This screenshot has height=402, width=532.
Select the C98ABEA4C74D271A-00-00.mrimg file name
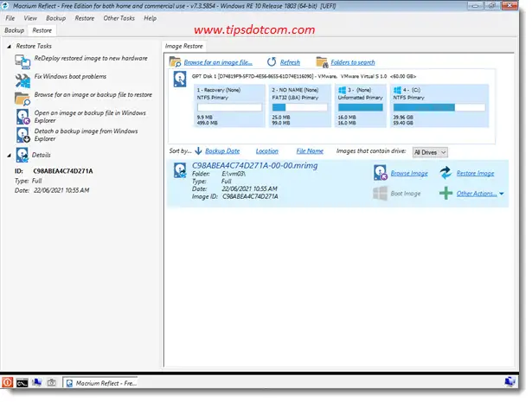point(255,165)
